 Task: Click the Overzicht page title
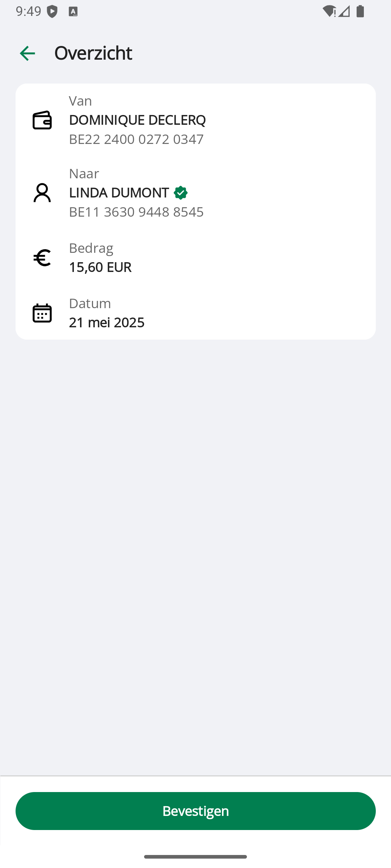click(93, 53)
